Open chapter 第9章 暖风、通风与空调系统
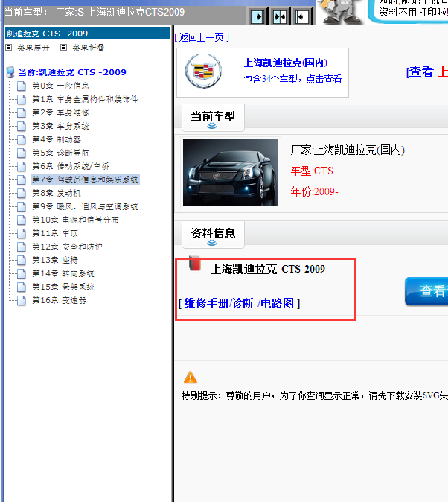This screenshot has height=502, width=448. point(85,206)
